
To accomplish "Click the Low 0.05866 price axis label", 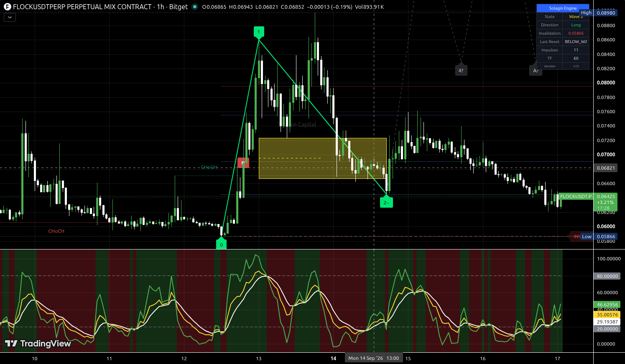I will (x=598, y=237).
